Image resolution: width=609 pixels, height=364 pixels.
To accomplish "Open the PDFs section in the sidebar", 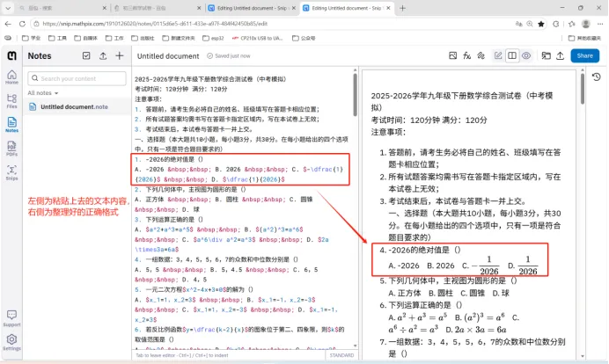I will (x=11, y=149).
